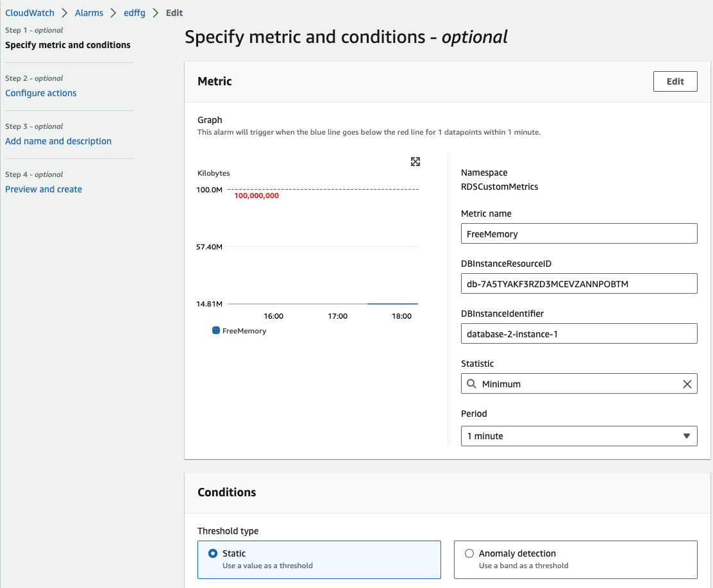This screenshot has width=713, height=588.
Task: Click the search icon in Statistic field
Action: [471, 384]
